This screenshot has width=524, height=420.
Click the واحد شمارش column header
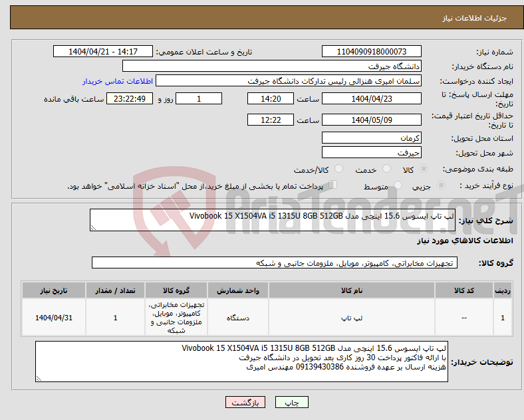(x=238, y=290)
